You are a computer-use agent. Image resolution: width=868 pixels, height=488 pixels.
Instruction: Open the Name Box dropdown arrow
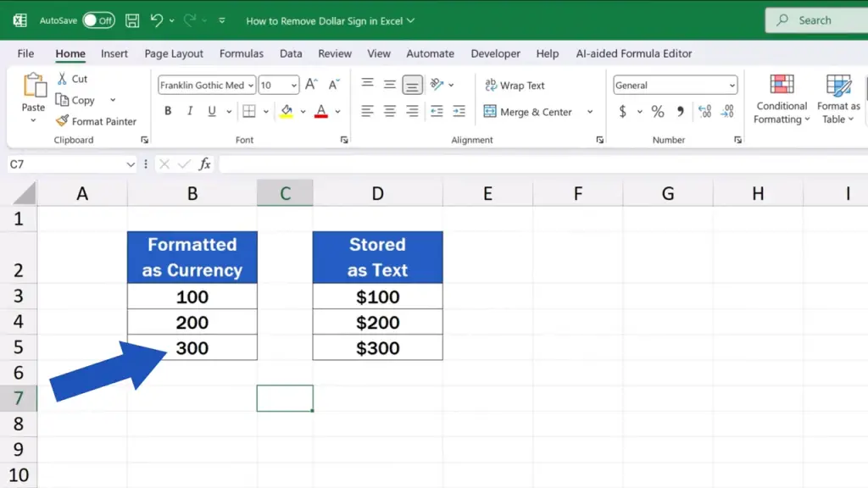131,164
